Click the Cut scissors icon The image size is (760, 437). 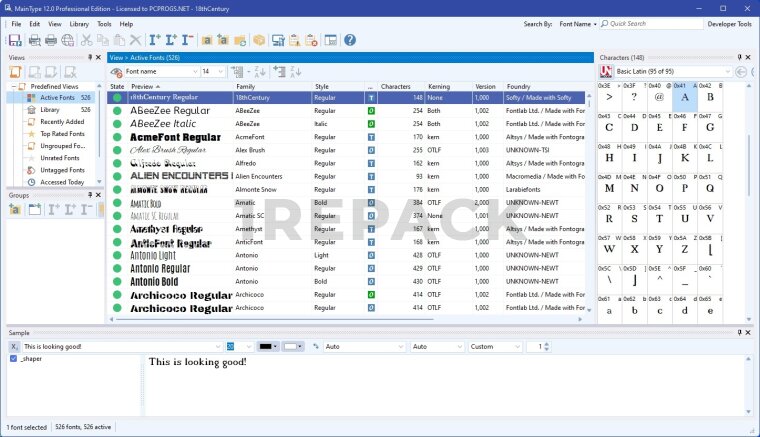click(87, 40)
